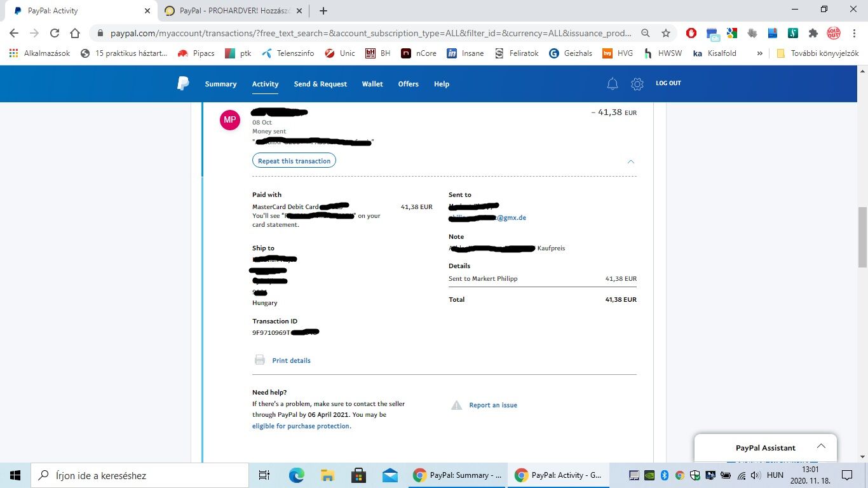
Task: Click the taskbar clock showing 13:01
Action: coord(810,475)
